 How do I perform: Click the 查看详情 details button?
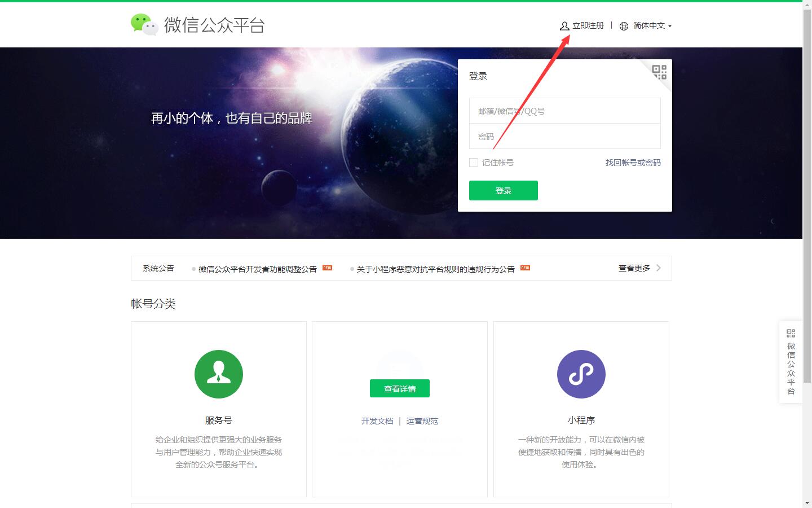(399, 388)
